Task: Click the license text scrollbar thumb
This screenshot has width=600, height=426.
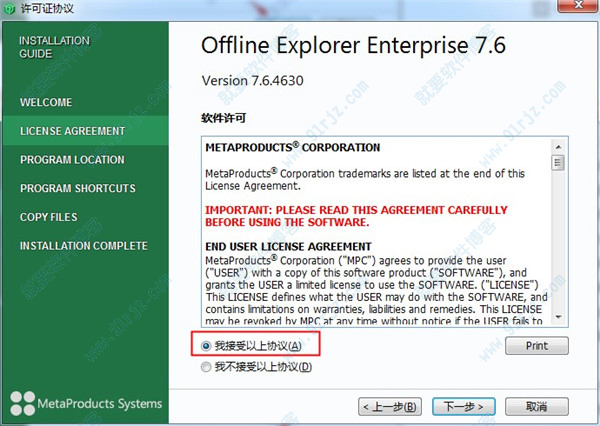Action: point(557,163)
